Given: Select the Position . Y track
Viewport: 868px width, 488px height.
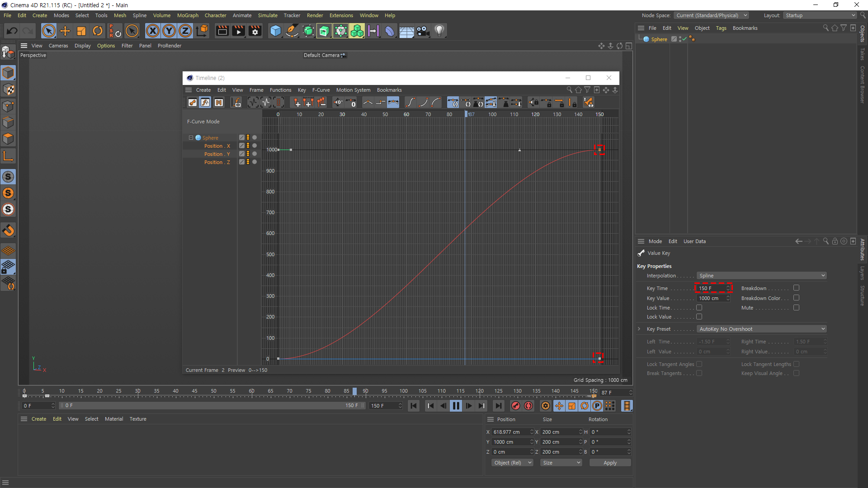Looking at the screenshot, I should pos(217,154).
